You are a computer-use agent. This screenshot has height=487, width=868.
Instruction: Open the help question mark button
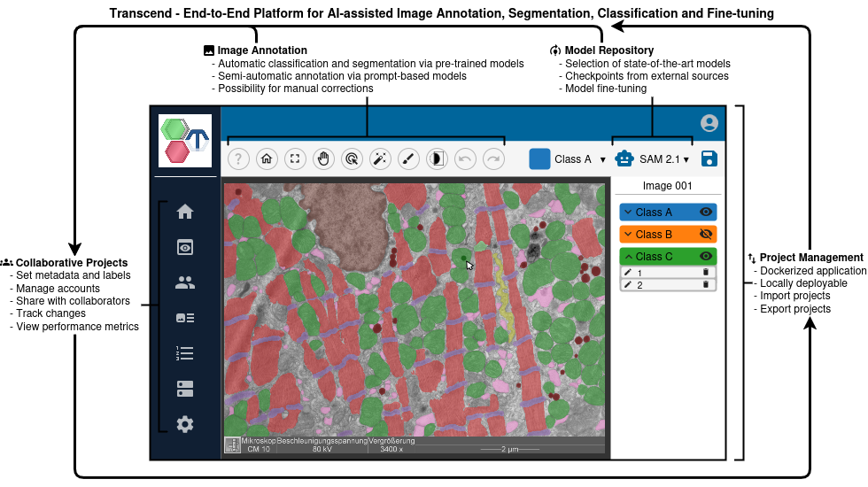click(238, 159)
